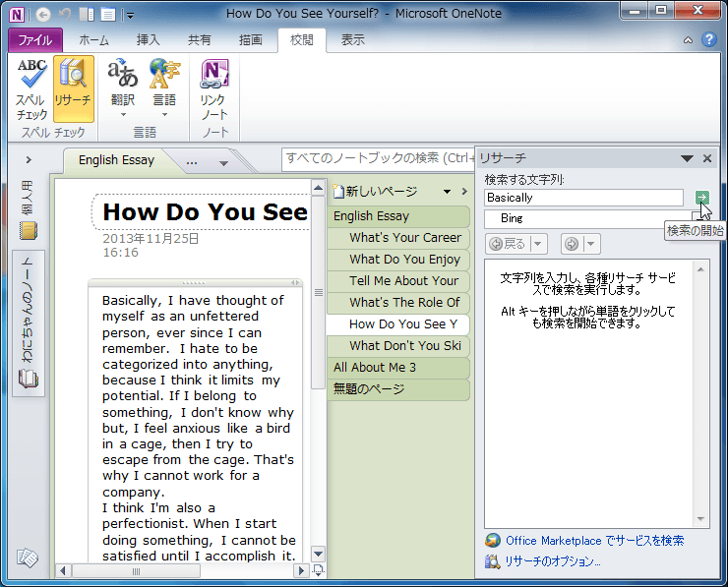
Task: Click the Full Page View icon
Action: [x=107, y=15]
